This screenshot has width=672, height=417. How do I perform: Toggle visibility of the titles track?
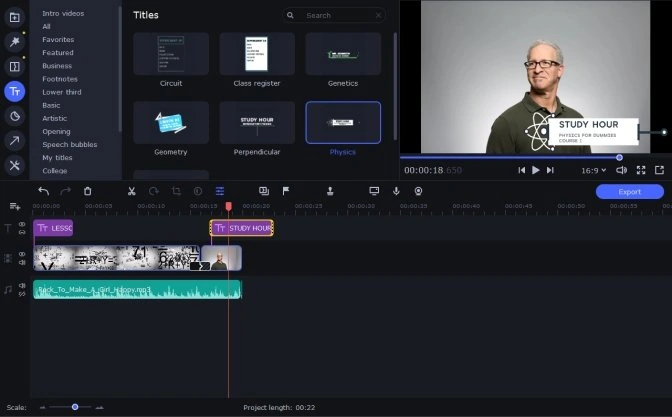22,224
